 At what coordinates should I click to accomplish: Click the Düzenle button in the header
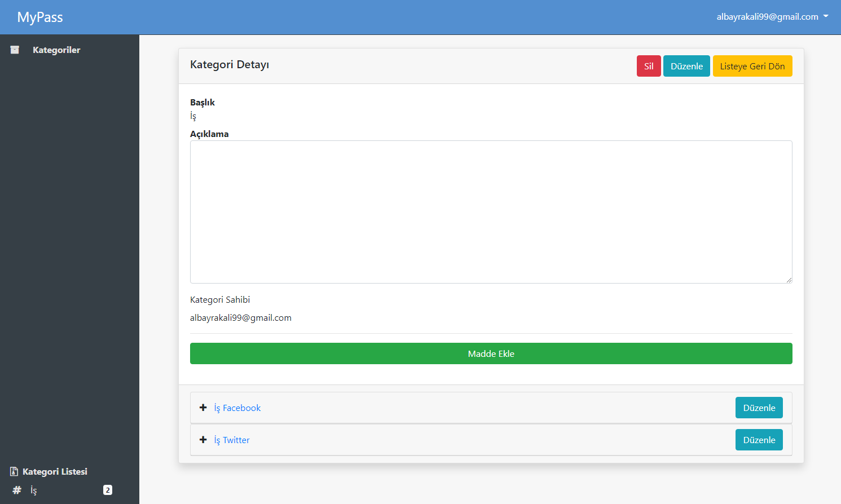coord(686,66)
